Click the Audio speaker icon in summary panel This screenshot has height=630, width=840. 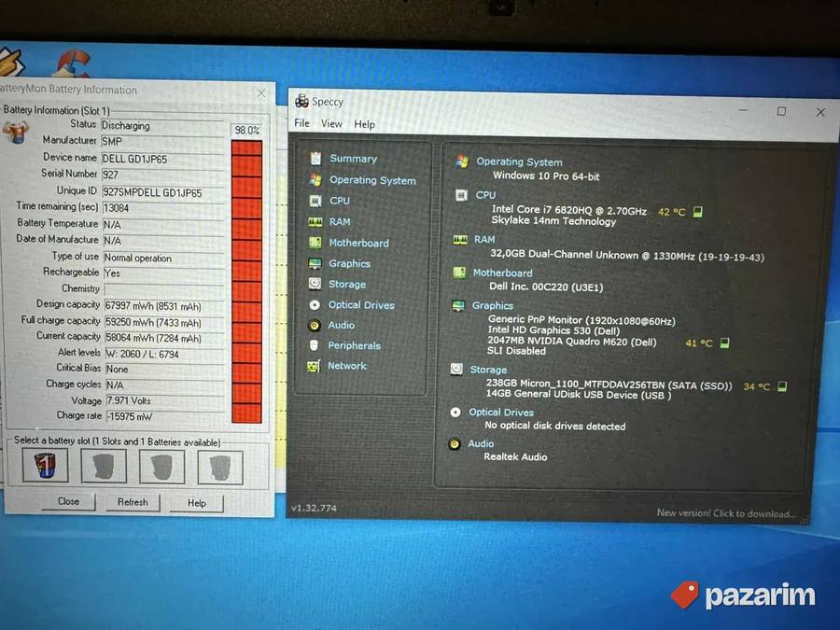coord(455,443)
